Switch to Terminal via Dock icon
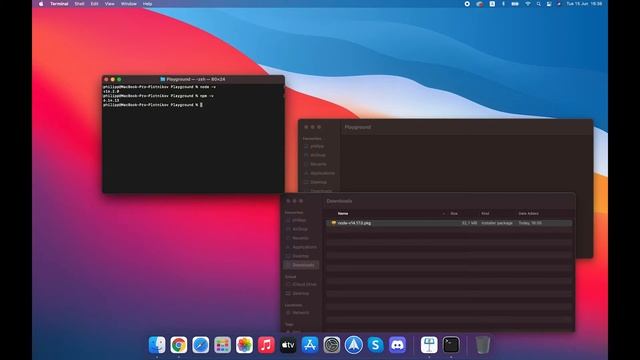The width and height of the screenshot is (640, 360). [451, 345]
